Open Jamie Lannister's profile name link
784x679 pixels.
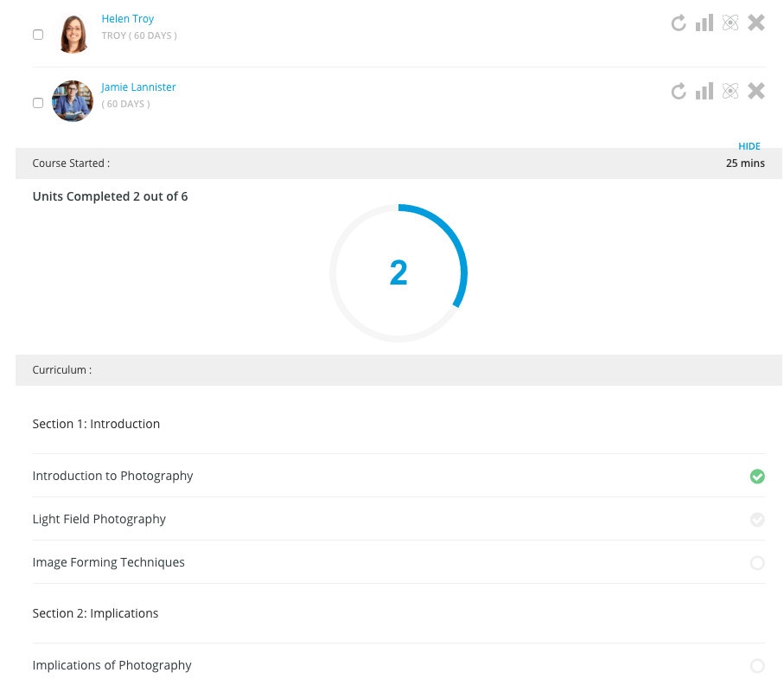tap(138, 87)
